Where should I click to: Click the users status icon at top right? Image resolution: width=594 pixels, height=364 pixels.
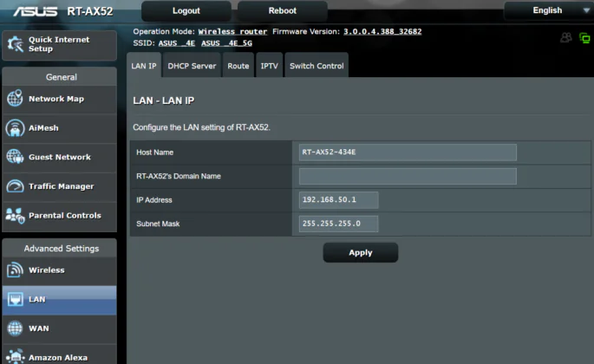coord(566,37)
